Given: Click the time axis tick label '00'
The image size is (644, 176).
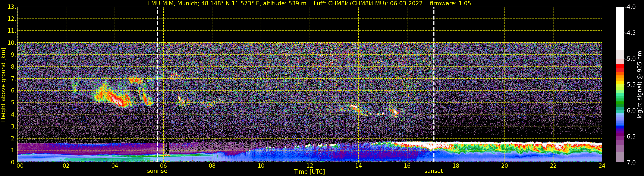Looking at the screenshot, I should (x=20, y=166).
